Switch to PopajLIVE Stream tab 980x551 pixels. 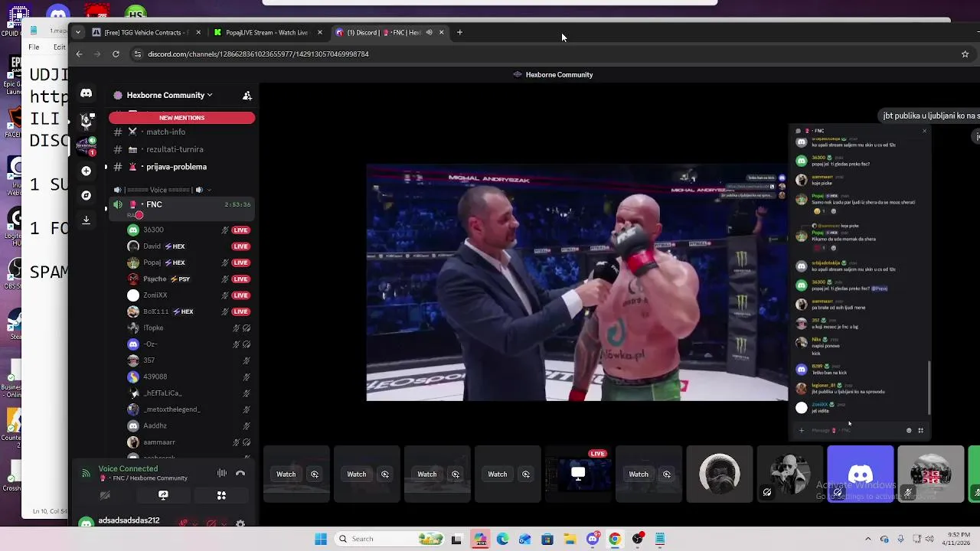(268, 32)
